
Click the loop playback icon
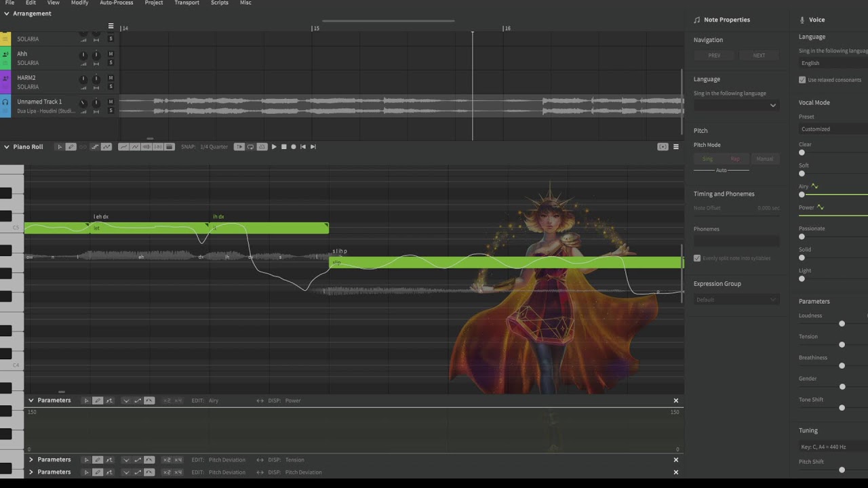(250, 146)
